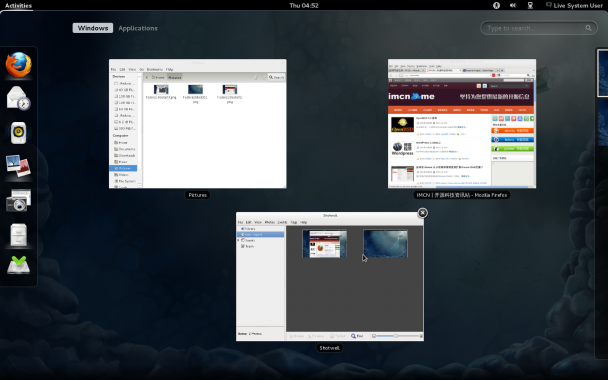This screenshot has height=380, width=608.
Task: Launch Rhythmbox speaker icon in the dash
Action: click(19, 133)
